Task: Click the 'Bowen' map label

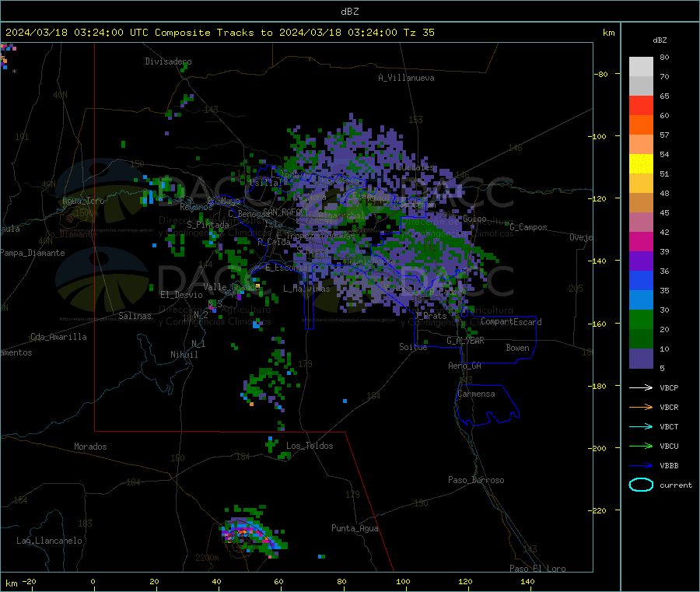Action: coord(517,348)
